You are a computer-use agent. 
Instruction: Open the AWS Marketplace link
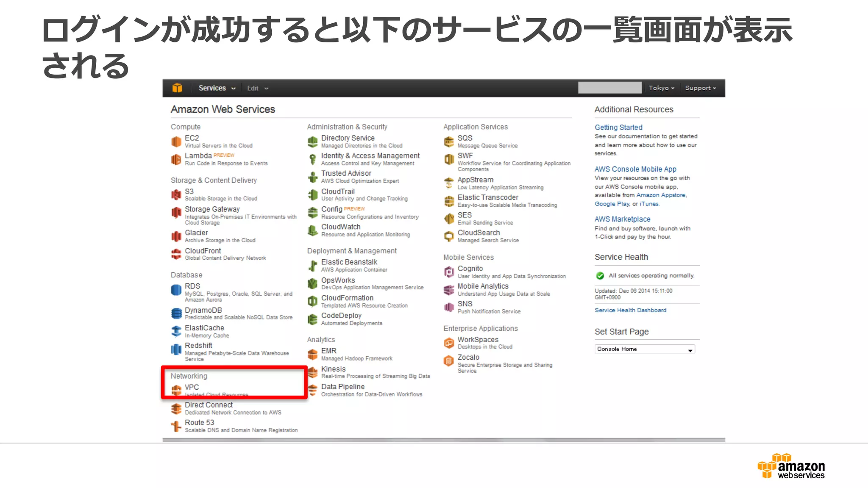pos(622,219)
